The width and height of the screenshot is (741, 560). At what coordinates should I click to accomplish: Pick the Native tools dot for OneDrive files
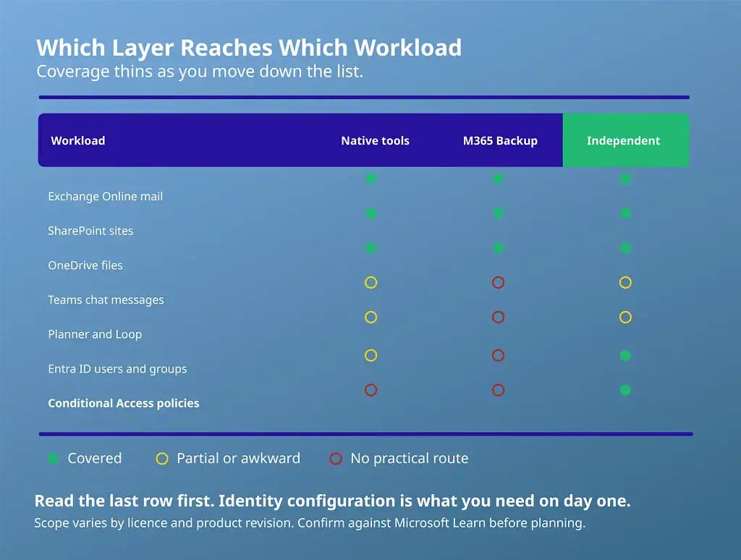click(x=371, y=247)
